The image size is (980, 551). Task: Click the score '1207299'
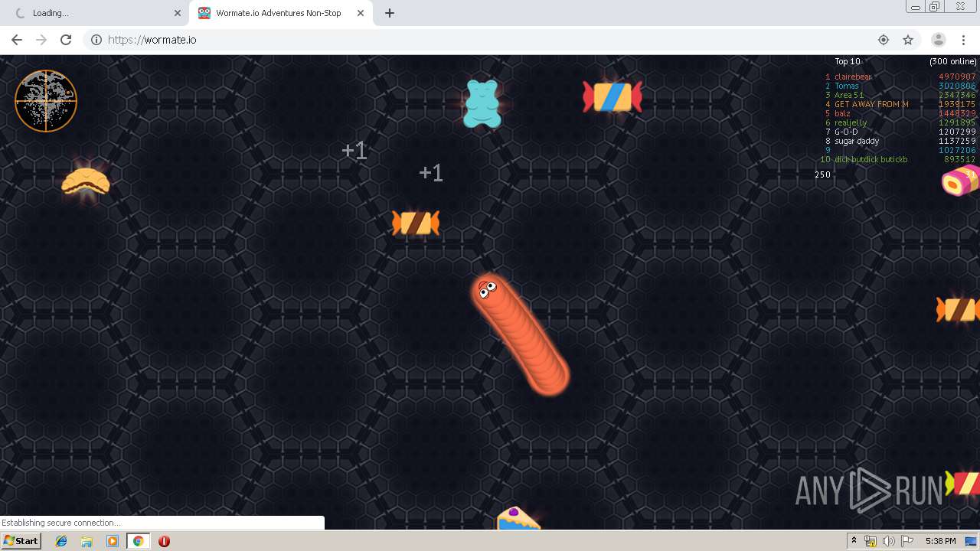pos(957,132)
